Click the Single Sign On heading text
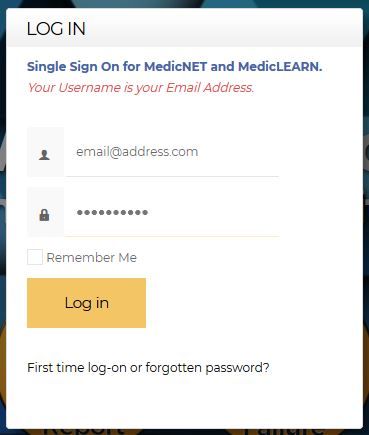Screen dimensions: 369x435 click(174, 67)
